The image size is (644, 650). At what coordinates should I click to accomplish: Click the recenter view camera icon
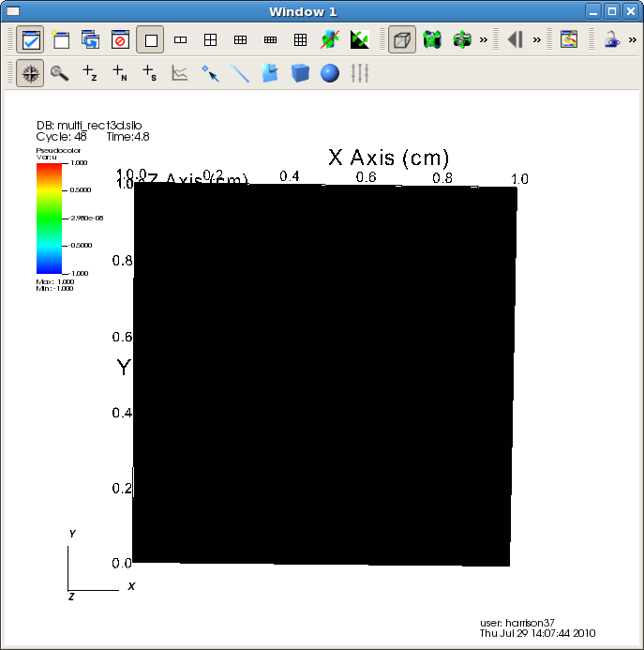tap(462, 39)
